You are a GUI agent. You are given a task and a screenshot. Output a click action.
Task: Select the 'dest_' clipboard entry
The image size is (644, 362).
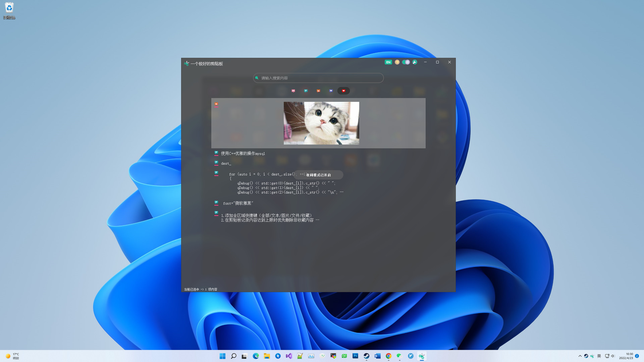tap(226, 164)
